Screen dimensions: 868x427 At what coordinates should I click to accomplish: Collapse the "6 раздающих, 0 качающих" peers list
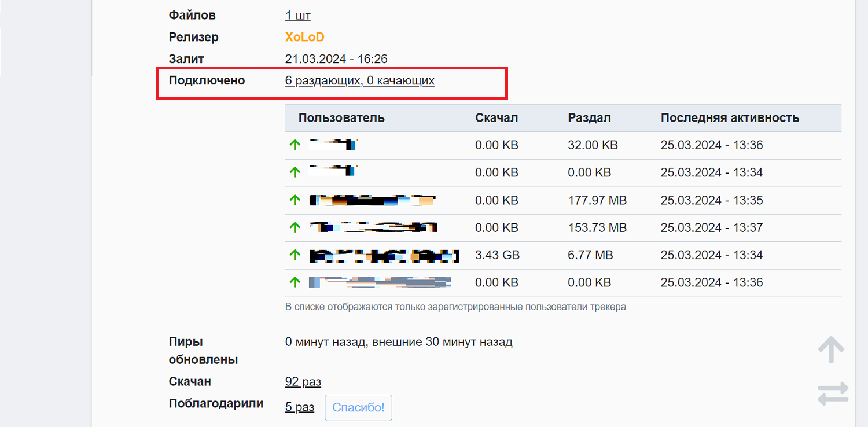pyautogui.click(x=360, y=80)
